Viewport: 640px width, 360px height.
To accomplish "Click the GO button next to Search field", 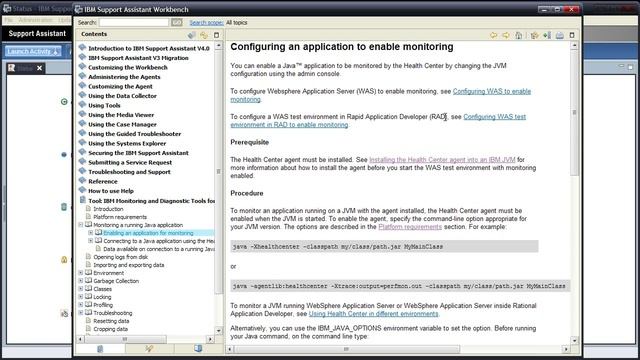I will pos(177,22).
